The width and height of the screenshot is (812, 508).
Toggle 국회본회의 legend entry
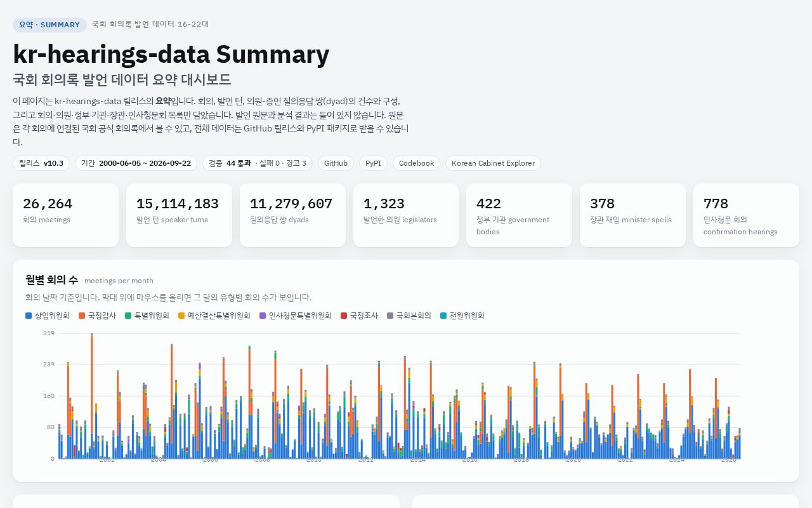click(x=409, y=316)
